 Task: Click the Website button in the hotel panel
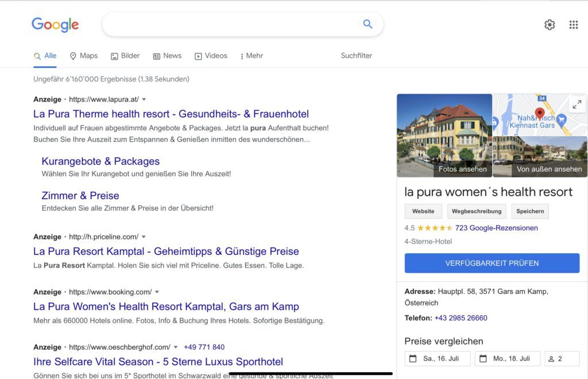tap(423, 211)
